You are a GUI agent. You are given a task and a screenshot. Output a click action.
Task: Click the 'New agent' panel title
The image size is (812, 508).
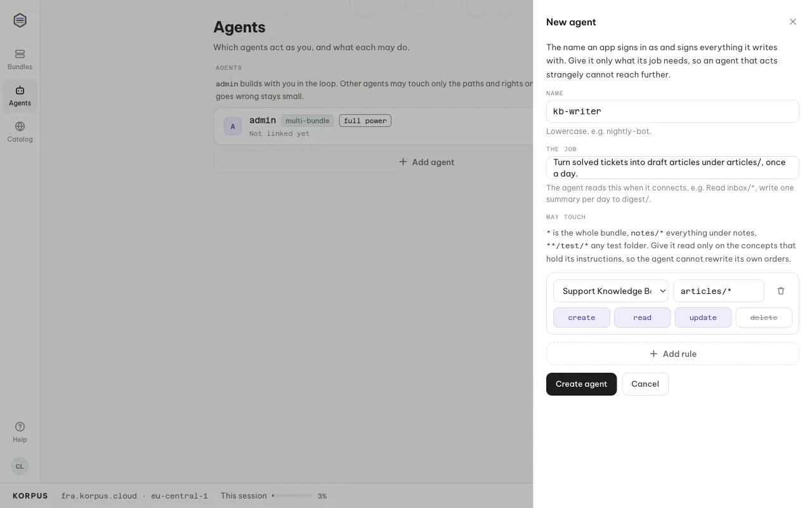click(x=571, y=22)
